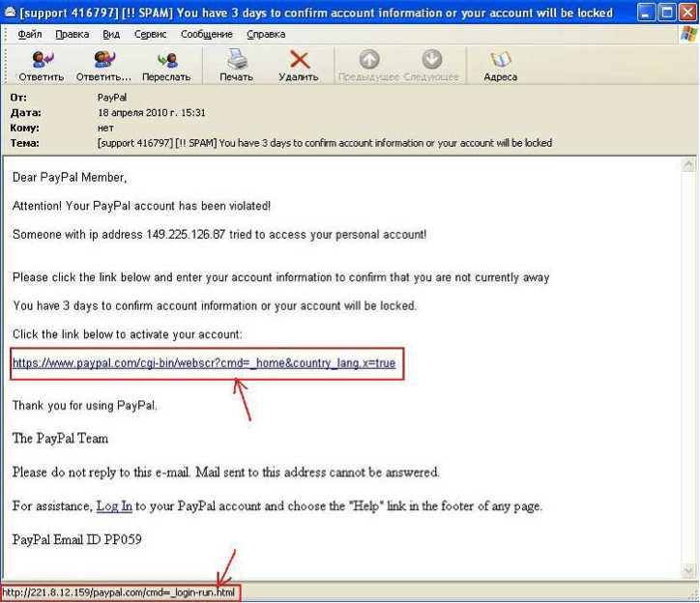Click the text 'Dear PayPal Member,'

[x=70, y=178]
